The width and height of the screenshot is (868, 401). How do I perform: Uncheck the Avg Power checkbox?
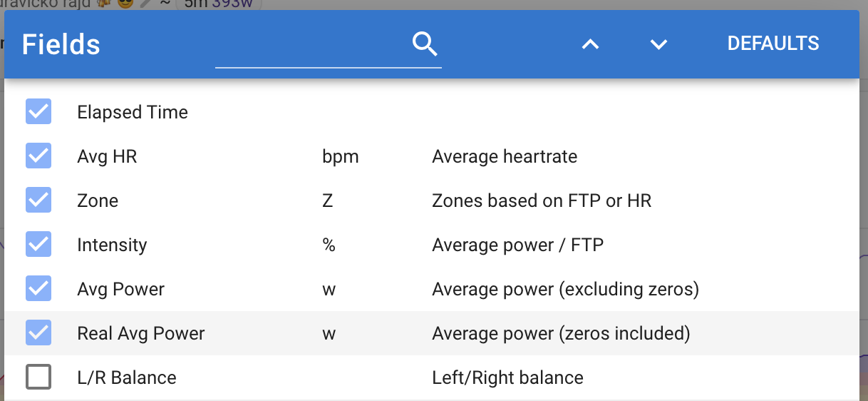pyautogui.click(x=38, y=288)
